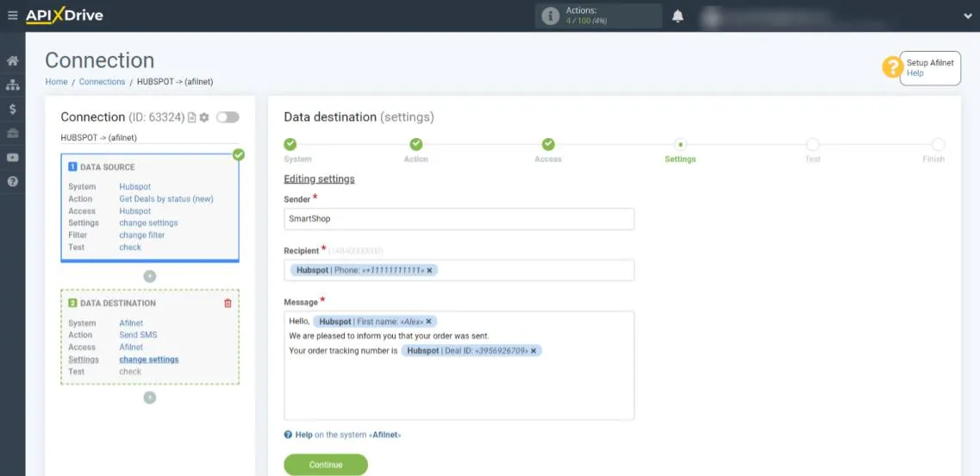Open connections via the sidebar sitemap icon
Screen dimensions: 980x476
[12, 85]
